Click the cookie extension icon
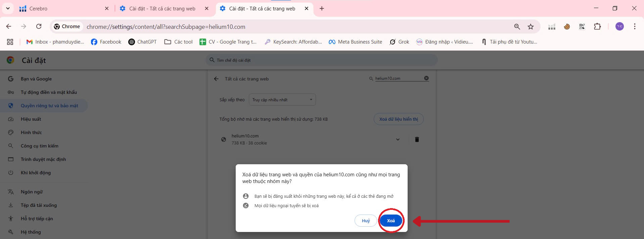 tap(567, 26)
